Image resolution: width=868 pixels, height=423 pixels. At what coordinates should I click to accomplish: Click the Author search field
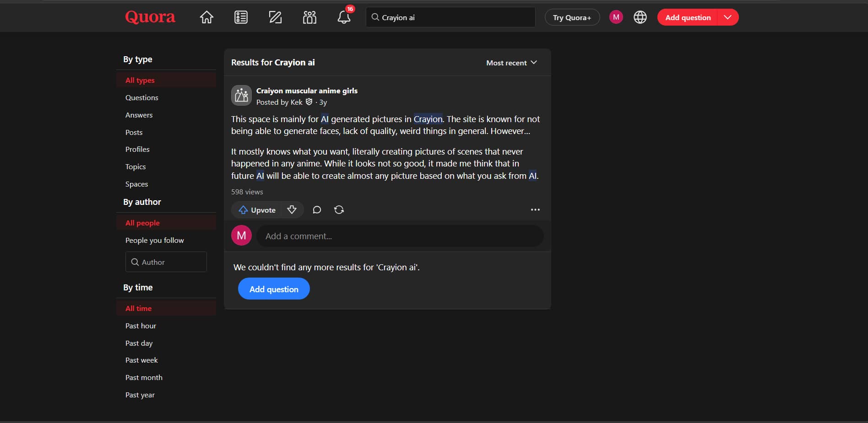coord(166,262)
